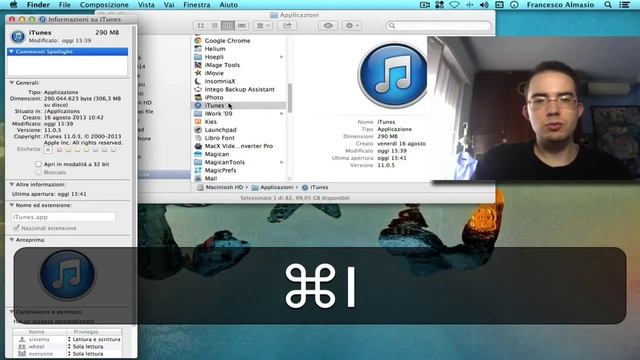
Task: Click the Spotlight search magnifier in menu bar
Action: (x=608, y=5)
